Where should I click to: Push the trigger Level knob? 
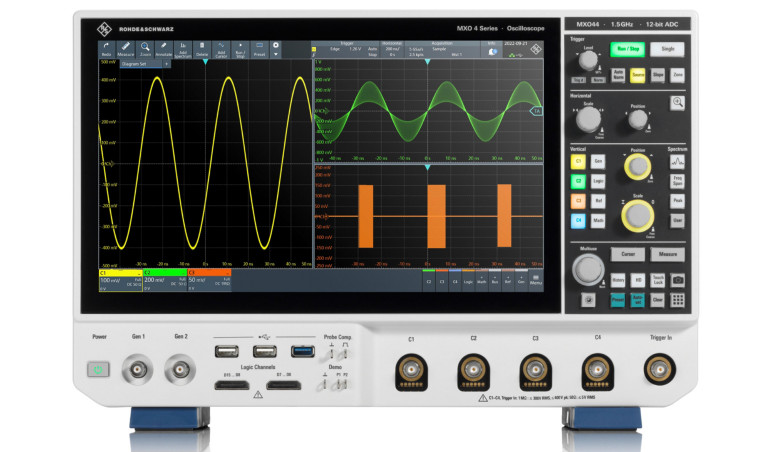[588, 60]
